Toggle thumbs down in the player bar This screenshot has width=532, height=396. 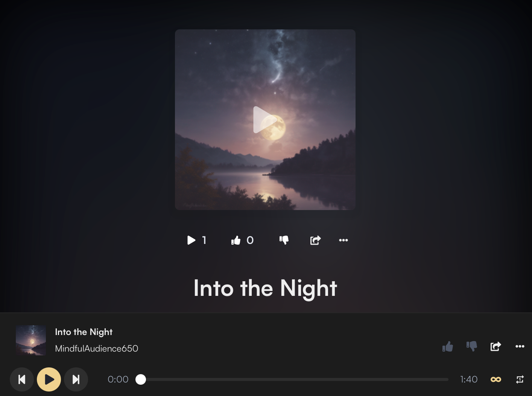tap(472, 346)
